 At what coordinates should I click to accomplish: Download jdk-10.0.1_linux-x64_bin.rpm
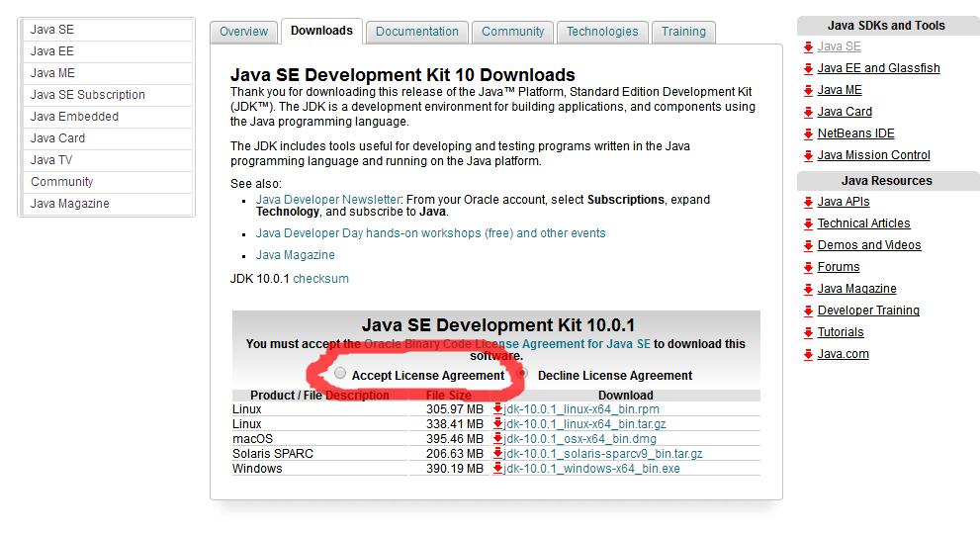click(581, 409)
